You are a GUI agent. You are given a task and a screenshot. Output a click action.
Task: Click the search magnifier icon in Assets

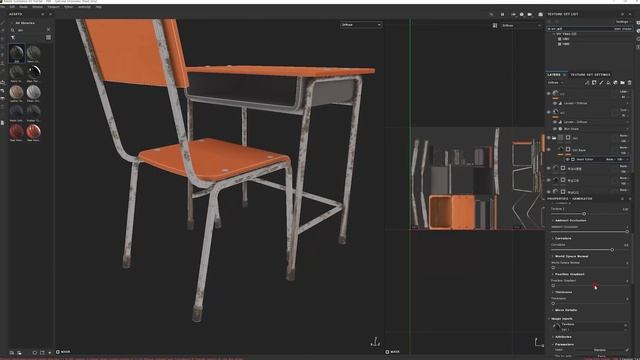click(x=13, y=30)
